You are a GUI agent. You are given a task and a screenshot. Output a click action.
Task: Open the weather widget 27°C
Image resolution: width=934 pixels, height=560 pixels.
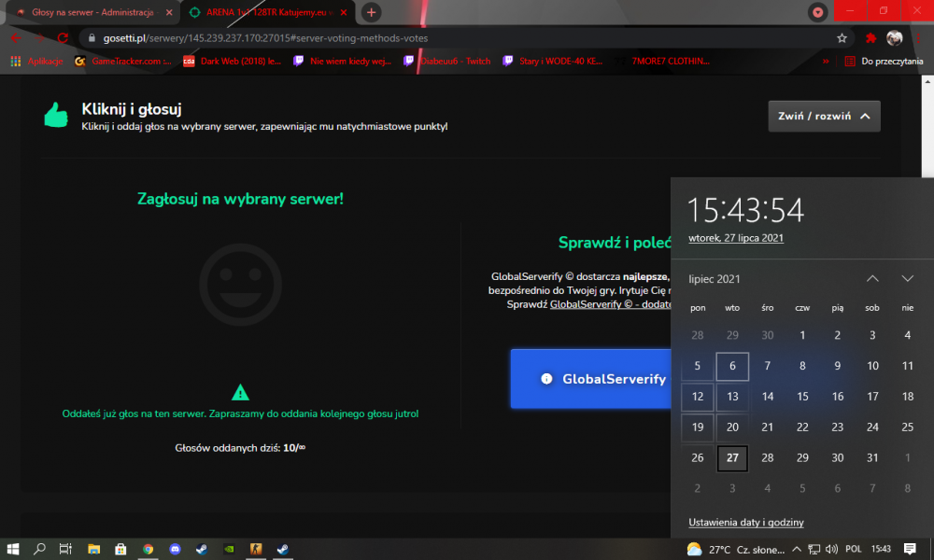tap(736, 550)
